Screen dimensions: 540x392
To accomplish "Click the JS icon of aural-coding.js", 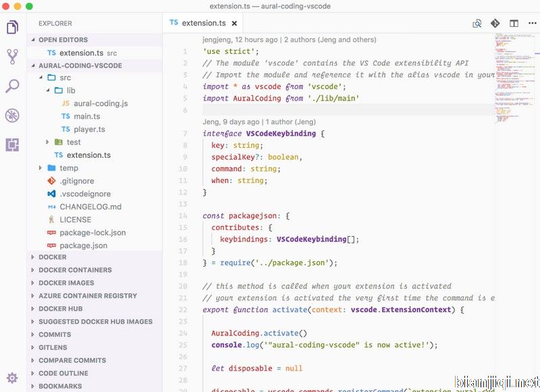I will 65,103.
